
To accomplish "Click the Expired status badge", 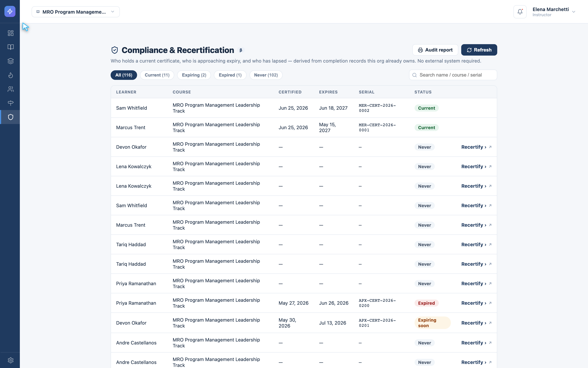I will [x=426, y=303].
